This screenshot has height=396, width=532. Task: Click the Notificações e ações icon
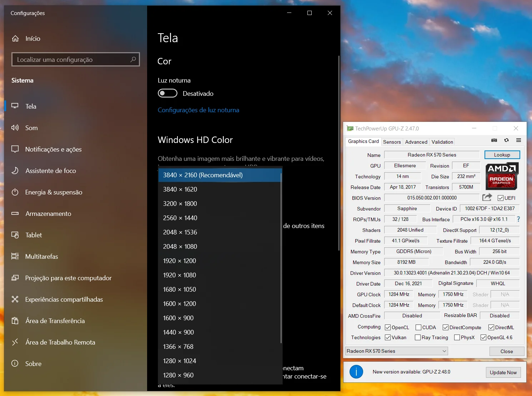click(x=15, y=149)
